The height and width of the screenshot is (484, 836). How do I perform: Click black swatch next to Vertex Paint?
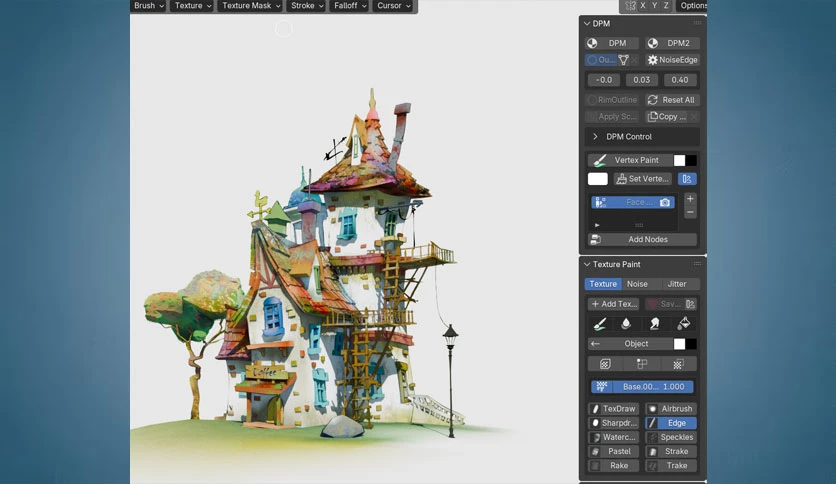point(691,160)
